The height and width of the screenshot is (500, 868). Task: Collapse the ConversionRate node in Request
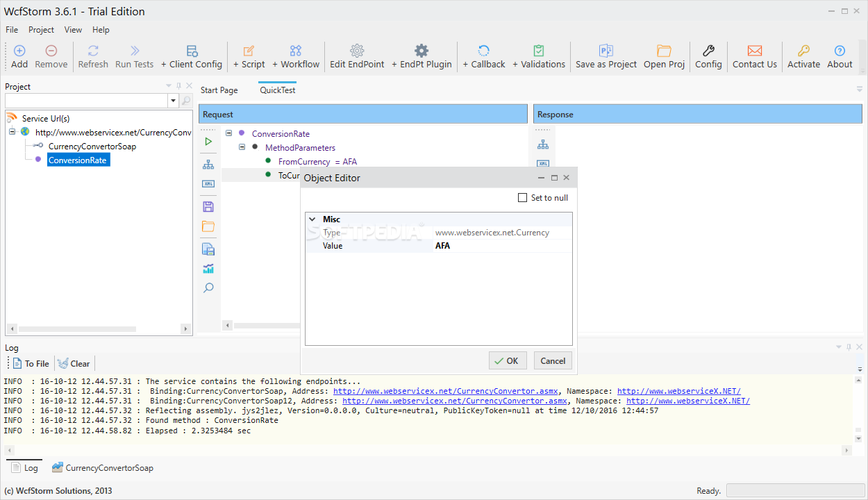[229, 133]
